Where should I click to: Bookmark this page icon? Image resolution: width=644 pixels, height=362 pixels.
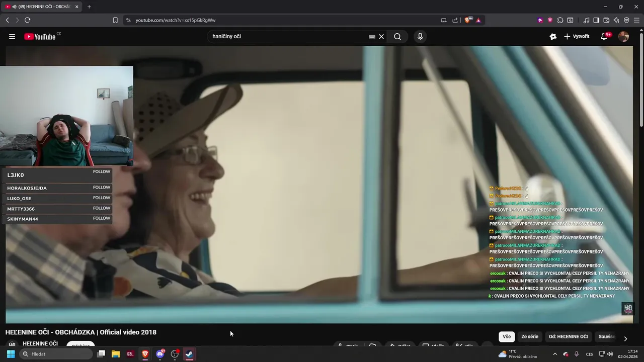(115, 20)
